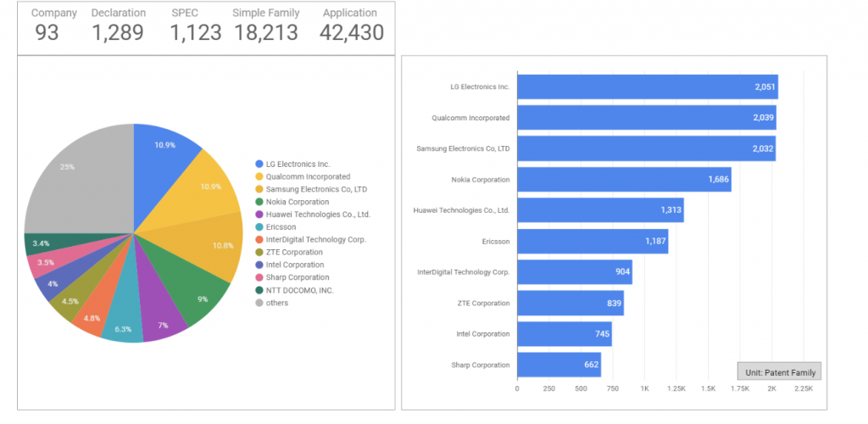Click the Unit: Patent Family label

780,372
